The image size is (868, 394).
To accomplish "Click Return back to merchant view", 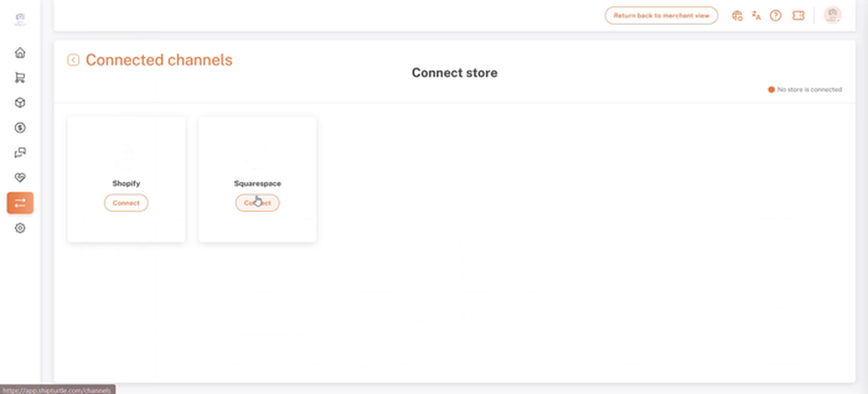I will coord(661,16).
